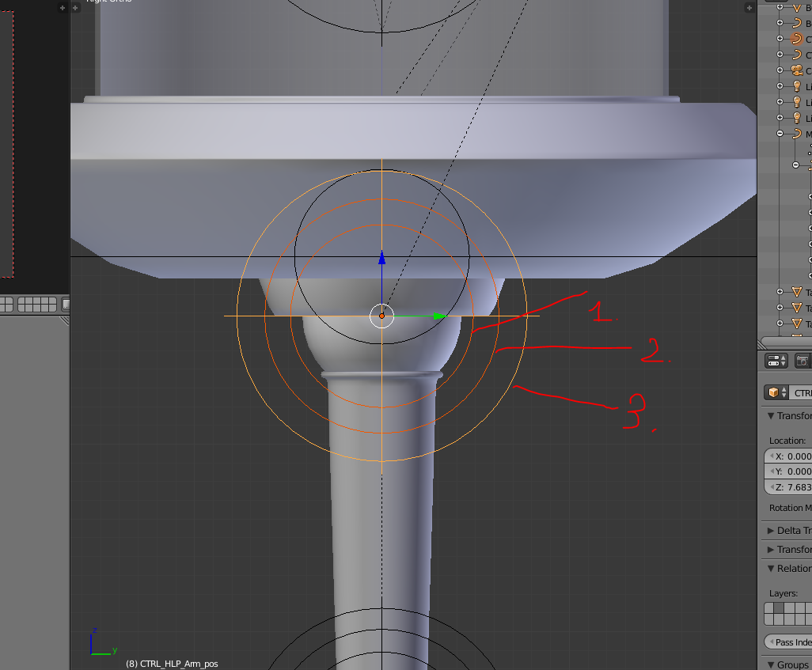Collapse the Relations panel

pyautogui.click(x=771, y=569)
